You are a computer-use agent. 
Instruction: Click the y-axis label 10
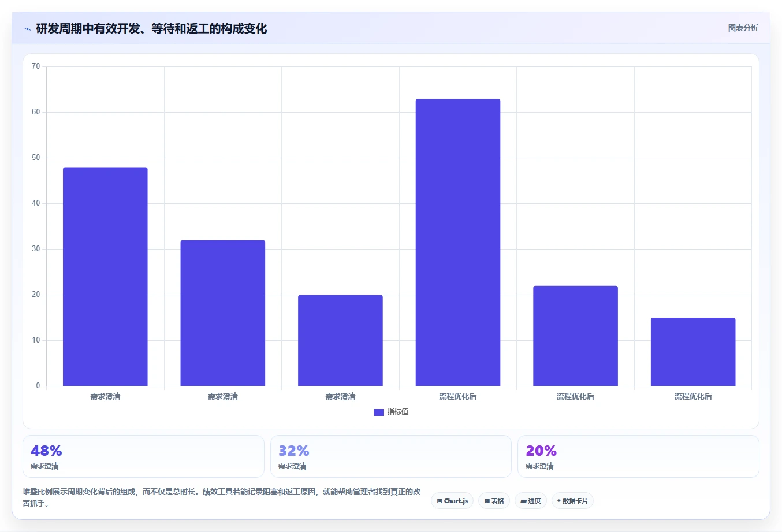(x=36, y=340)
